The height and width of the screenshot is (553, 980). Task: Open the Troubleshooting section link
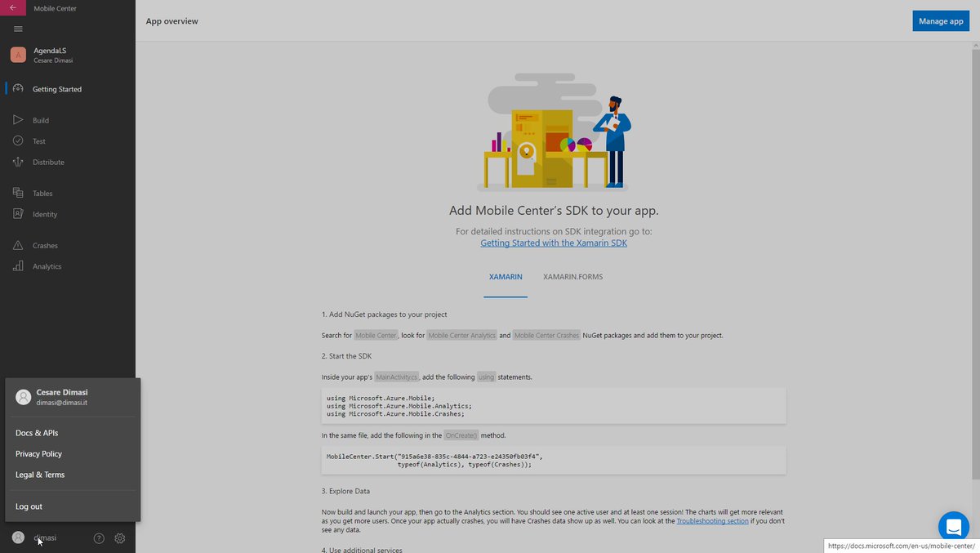tap(712, 520)
